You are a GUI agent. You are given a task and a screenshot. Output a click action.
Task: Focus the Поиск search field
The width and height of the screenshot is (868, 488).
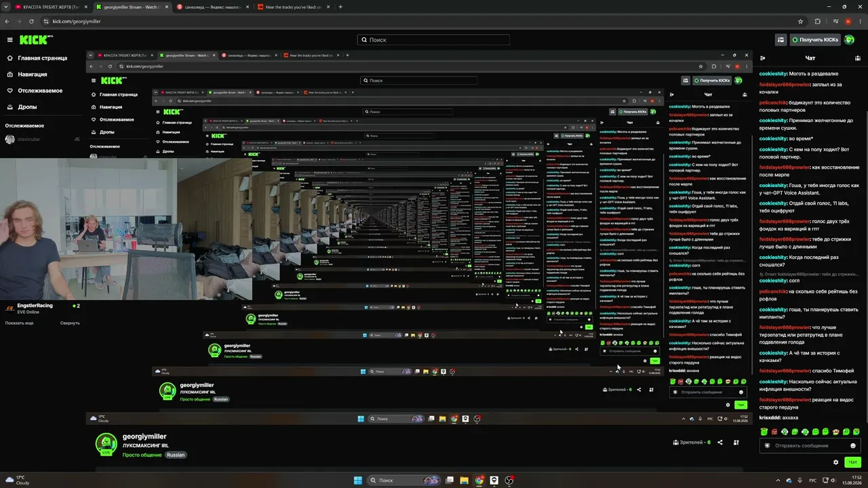(433, 40)
